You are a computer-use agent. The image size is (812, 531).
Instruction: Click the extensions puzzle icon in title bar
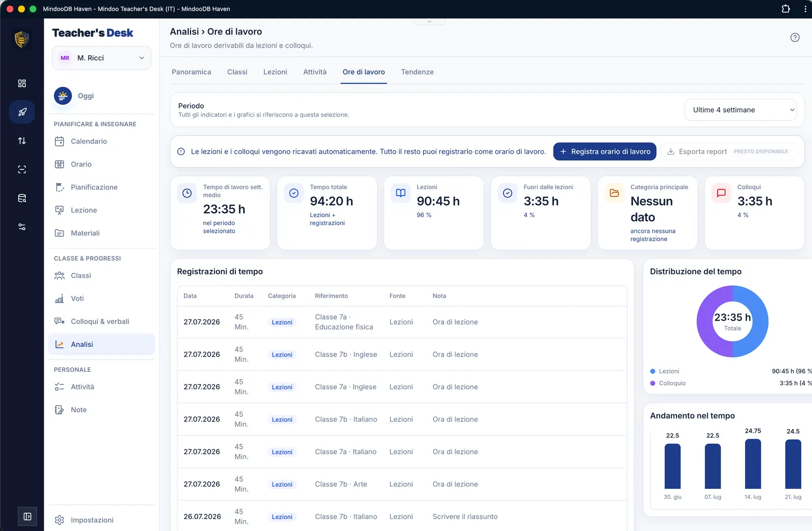[786, 9]
